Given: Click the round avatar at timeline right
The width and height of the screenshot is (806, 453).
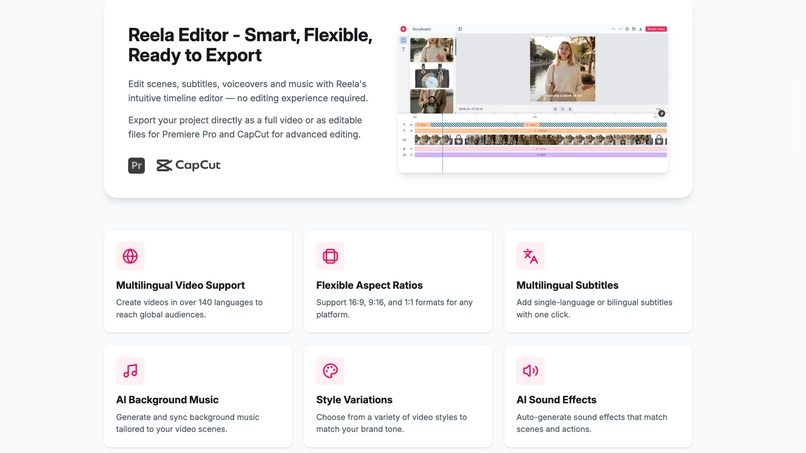Looking at the screenshot, I should pyautogui.click(x=662, y=114).
